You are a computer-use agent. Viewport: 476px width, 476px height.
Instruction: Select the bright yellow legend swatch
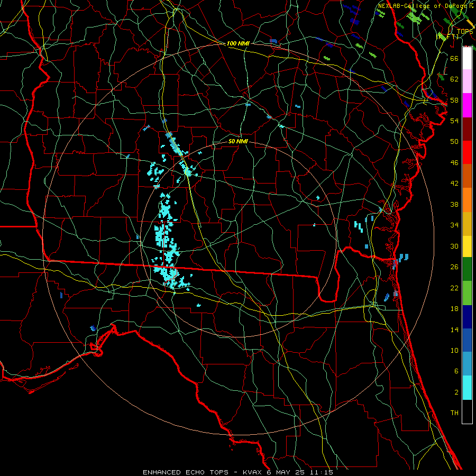(467, 246)
